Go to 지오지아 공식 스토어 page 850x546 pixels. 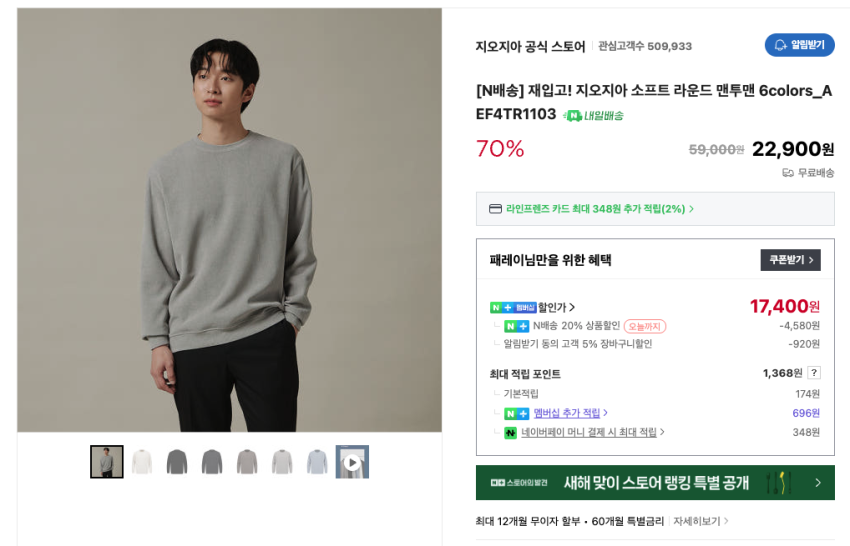[530, 46]
